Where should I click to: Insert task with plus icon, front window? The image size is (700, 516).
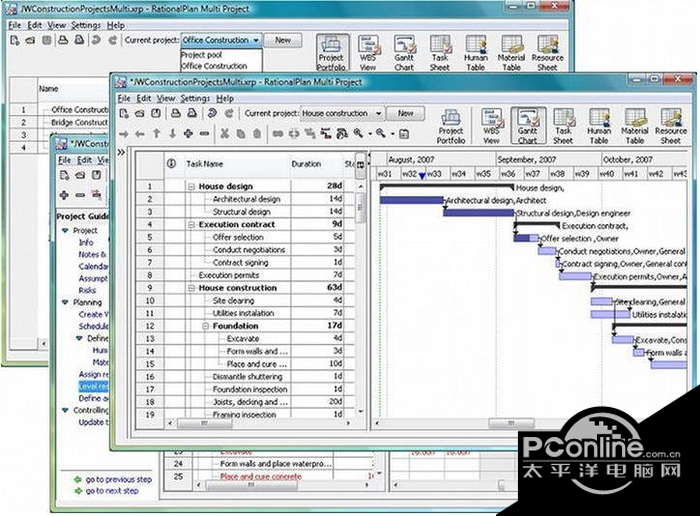[188, 133]
